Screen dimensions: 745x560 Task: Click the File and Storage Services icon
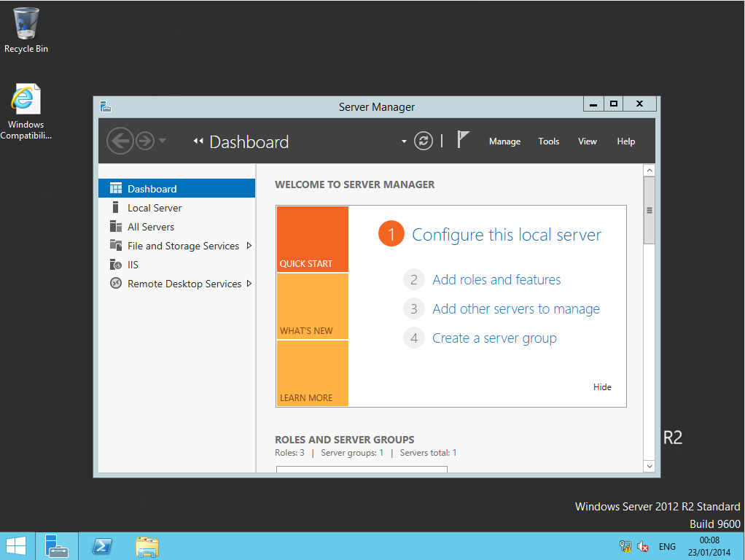[115, 245]
